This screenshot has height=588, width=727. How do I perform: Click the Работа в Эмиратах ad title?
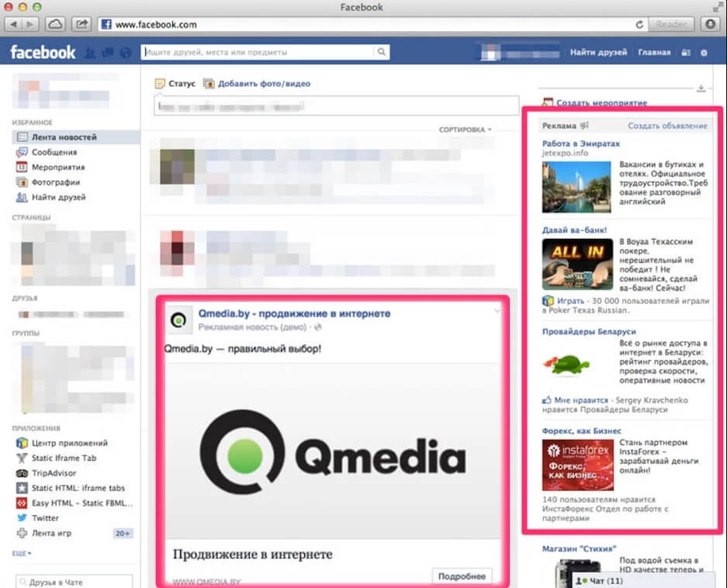click(581, 144)
